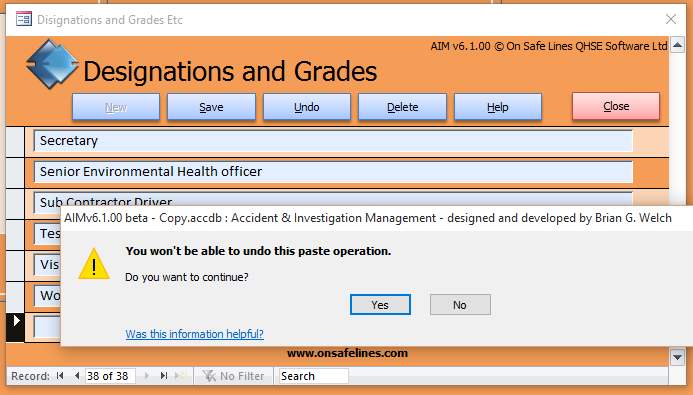Click the blue diamond AIM logo

(52, 64)
